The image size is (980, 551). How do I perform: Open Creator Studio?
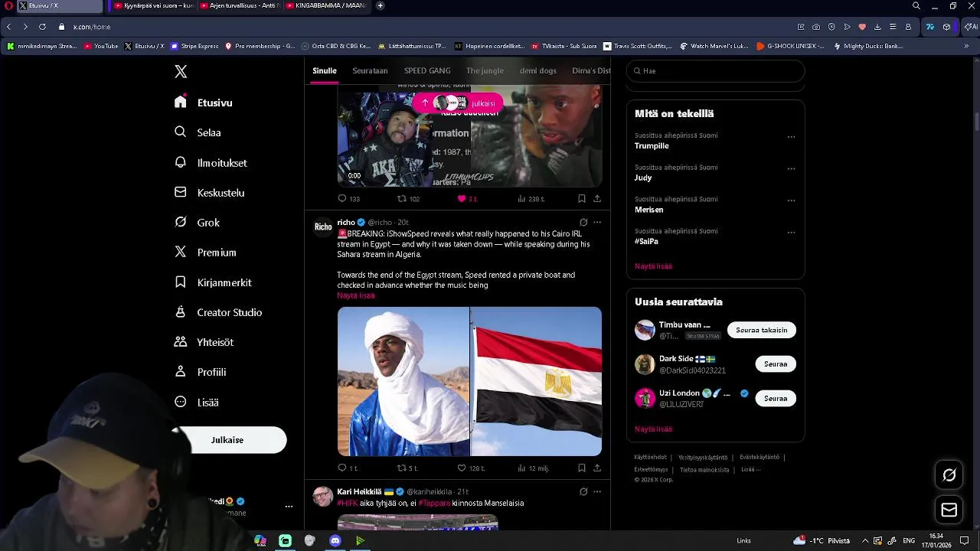point(218,312)
